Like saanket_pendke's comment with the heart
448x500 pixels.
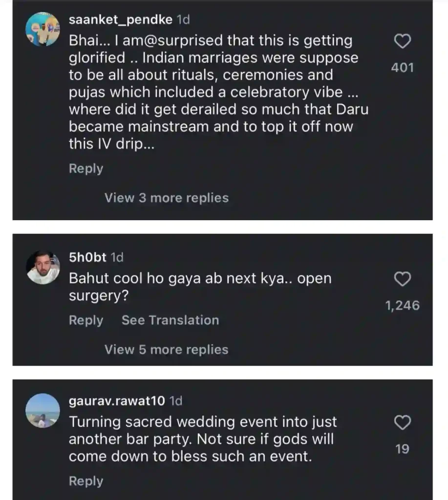pos(402,42)
